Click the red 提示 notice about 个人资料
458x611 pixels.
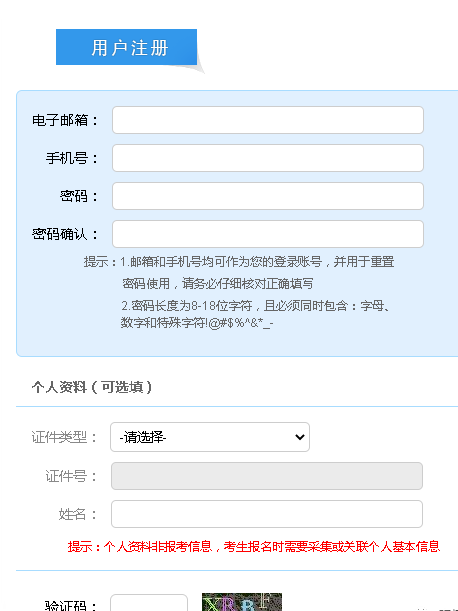[254, 546]
